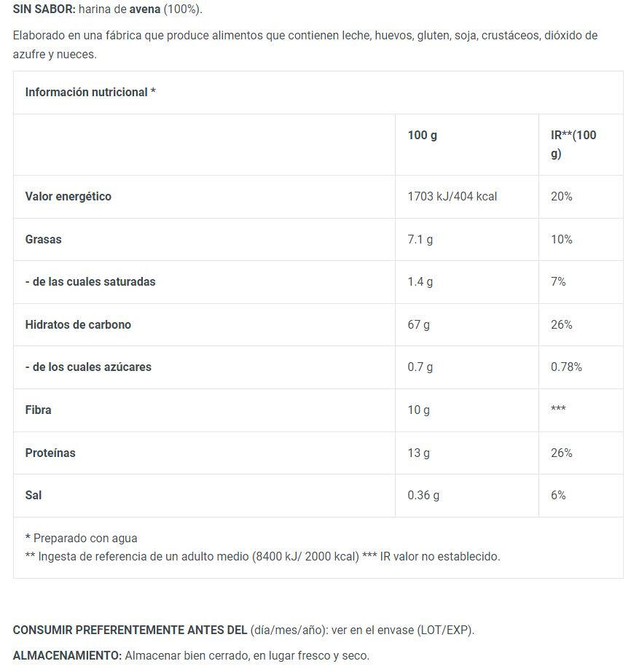Click '- de los cuales azúcares' label

[88, 367]
